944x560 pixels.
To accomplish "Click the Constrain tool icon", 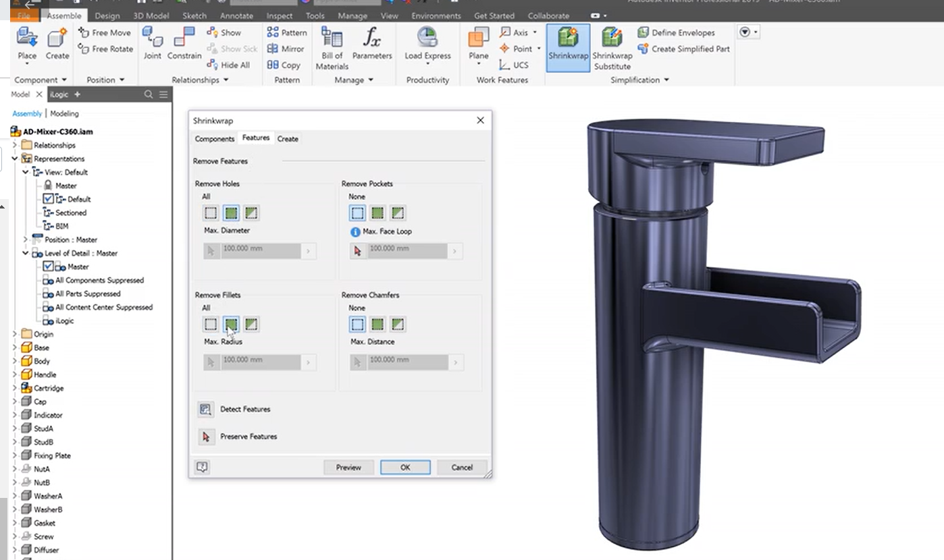I will point(184,38).
